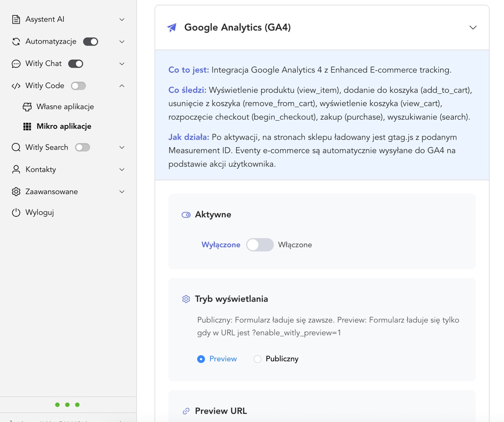Expand the Kontakty section

click(121, 169)
